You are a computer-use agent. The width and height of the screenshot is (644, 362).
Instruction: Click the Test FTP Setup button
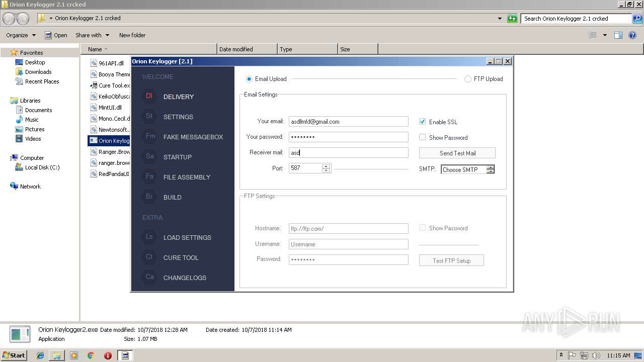click(451, 260)
